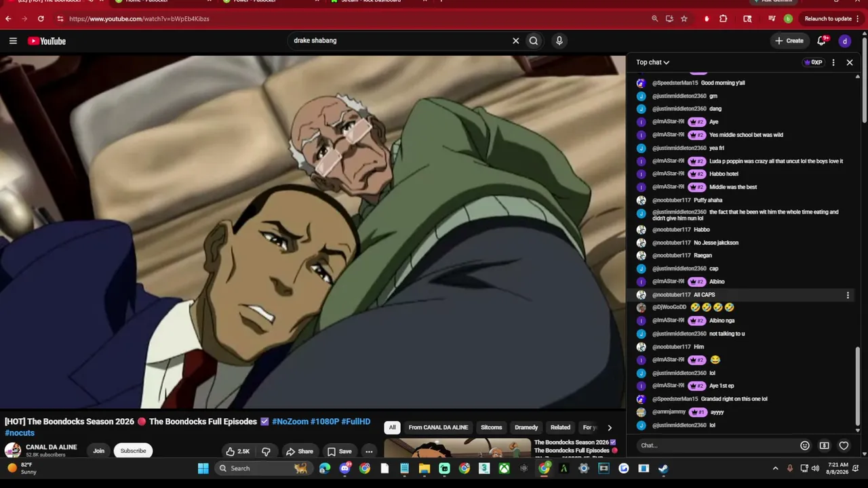Screen dimensions: 868x488
Task: Open Windows taskbar Search box
Action: click(x=262, y=468)
